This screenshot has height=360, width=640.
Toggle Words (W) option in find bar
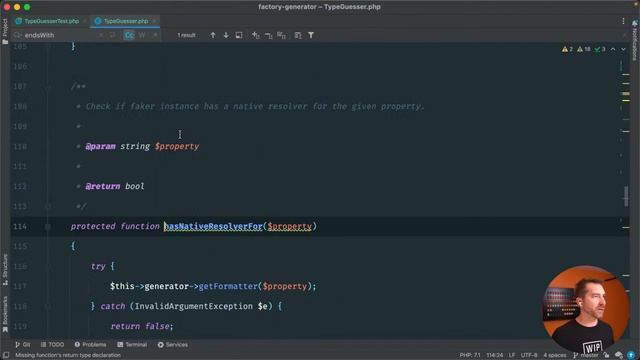point(142,36)
